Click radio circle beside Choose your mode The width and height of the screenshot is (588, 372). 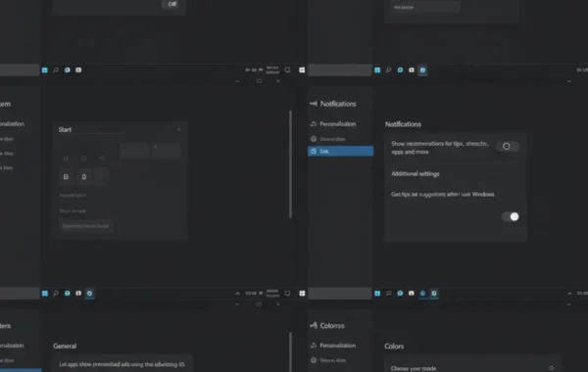[x=551, y=368]
